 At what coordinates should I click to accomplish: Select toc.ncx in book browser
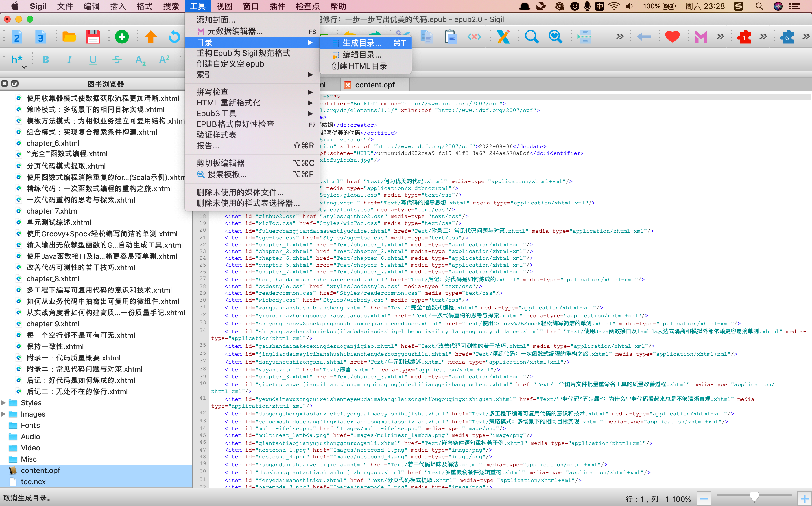point(33,481)
